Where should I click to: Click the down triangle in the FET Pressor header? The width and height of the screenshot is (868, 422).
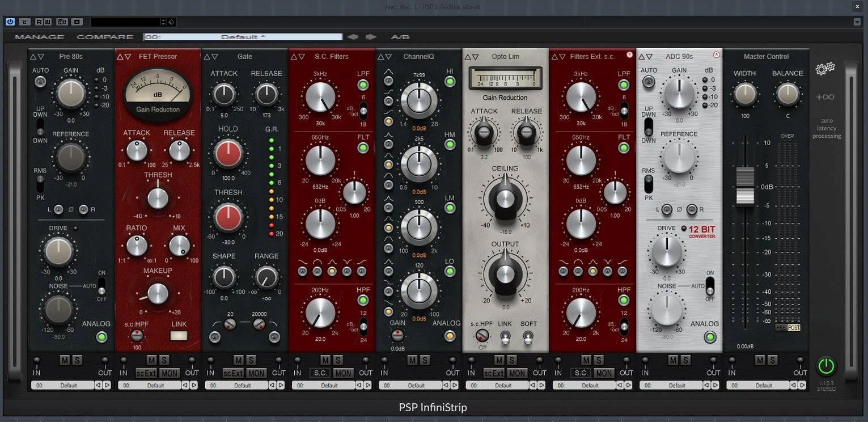coord(128,57)
